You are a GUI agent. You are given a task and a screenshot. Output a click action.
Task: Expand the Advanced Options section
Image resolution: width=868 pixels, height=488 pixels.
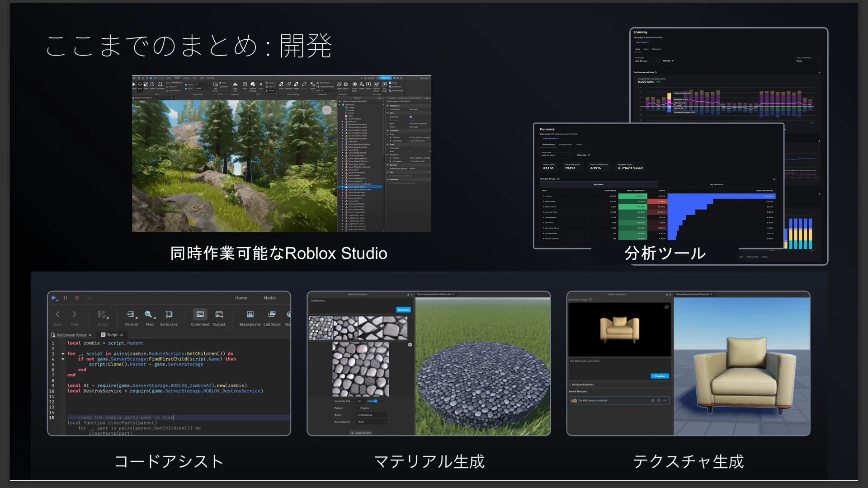click(581, 385)
